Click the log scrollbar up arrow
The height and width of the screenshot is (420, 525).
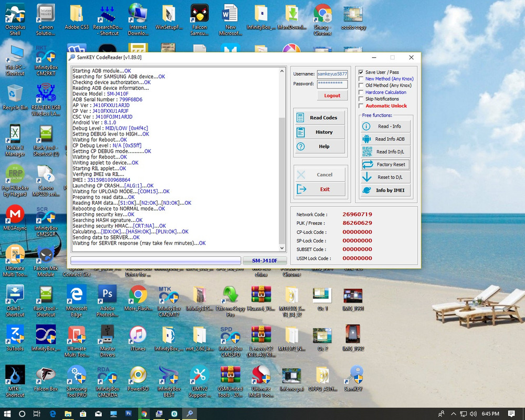point(282,71)
